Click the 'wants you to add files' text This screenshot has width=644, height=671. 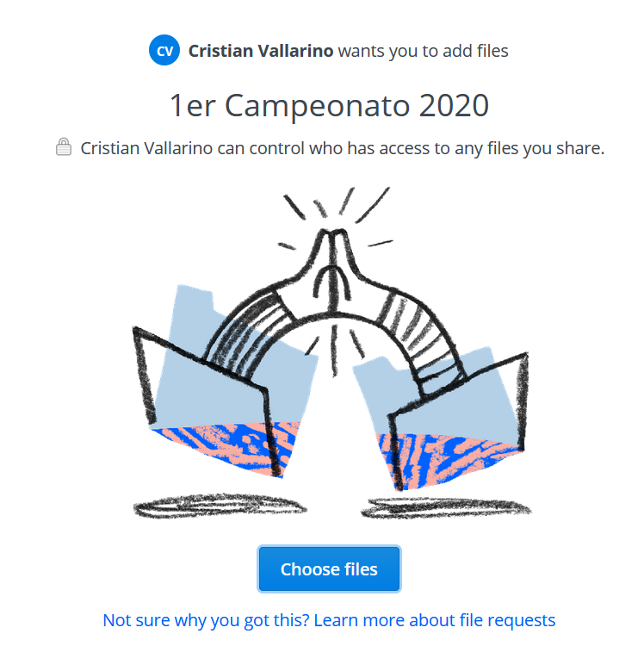[424, 51]
